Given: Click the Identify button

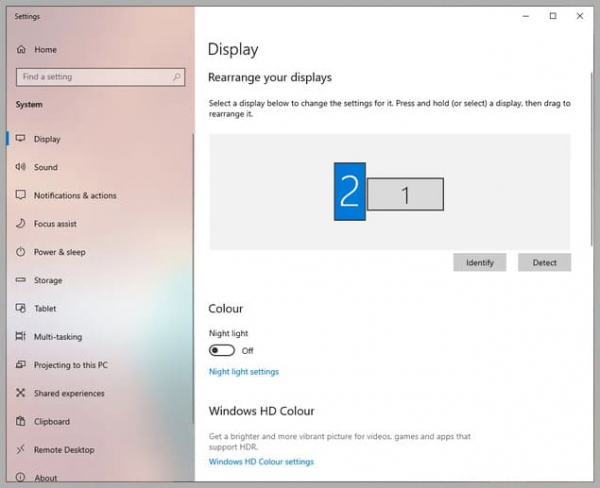Looking at the screenshot, I should (480, 263).
